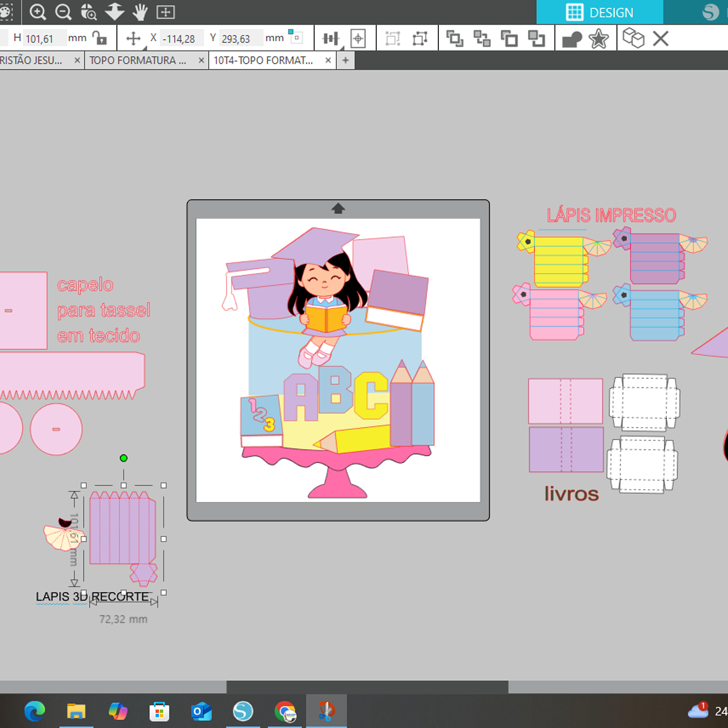Click the Bring to Front icon
Image resolution: width=728 pixels, height=728 pixels.
tap(455, 38)
